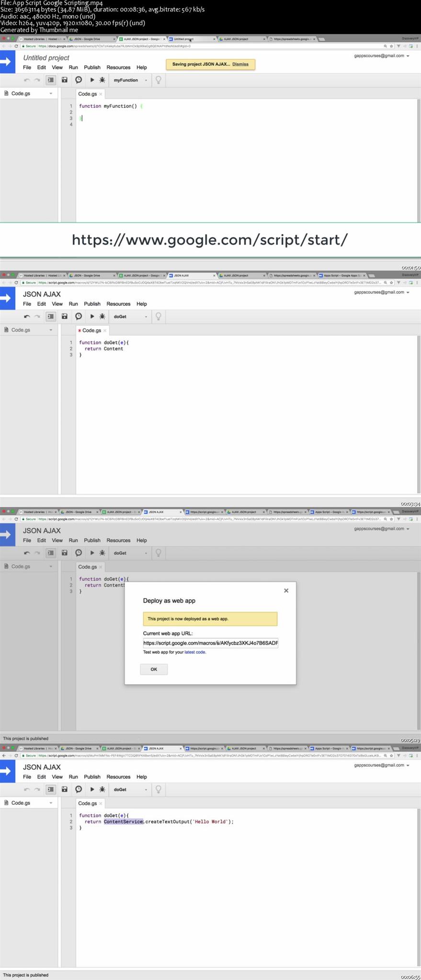
Task: Click Save icon in Untitled project frame
Action: pyautogui.click(x=65, y=80)
